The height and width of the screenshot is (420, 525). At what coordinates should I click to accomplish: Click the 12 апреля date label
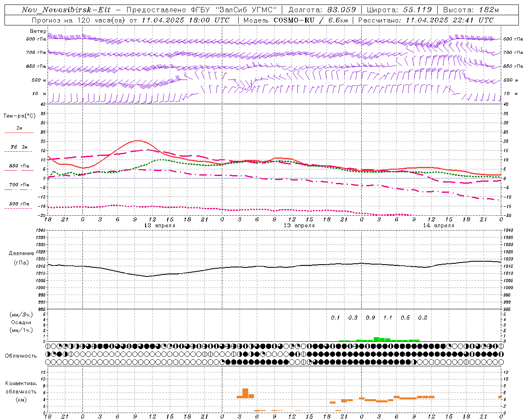(x=160, y=226)
